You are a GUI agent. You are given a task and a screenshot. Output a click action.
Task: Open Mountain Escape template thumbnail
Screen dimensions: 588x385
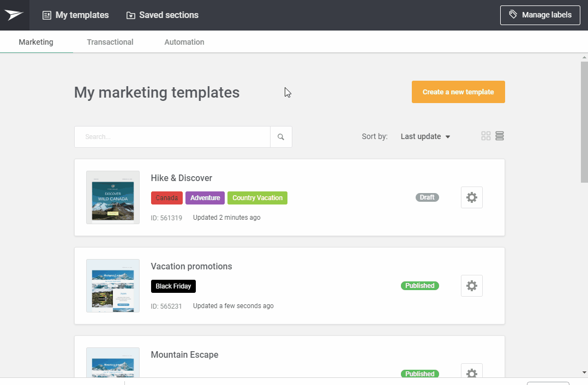(113, 363)
